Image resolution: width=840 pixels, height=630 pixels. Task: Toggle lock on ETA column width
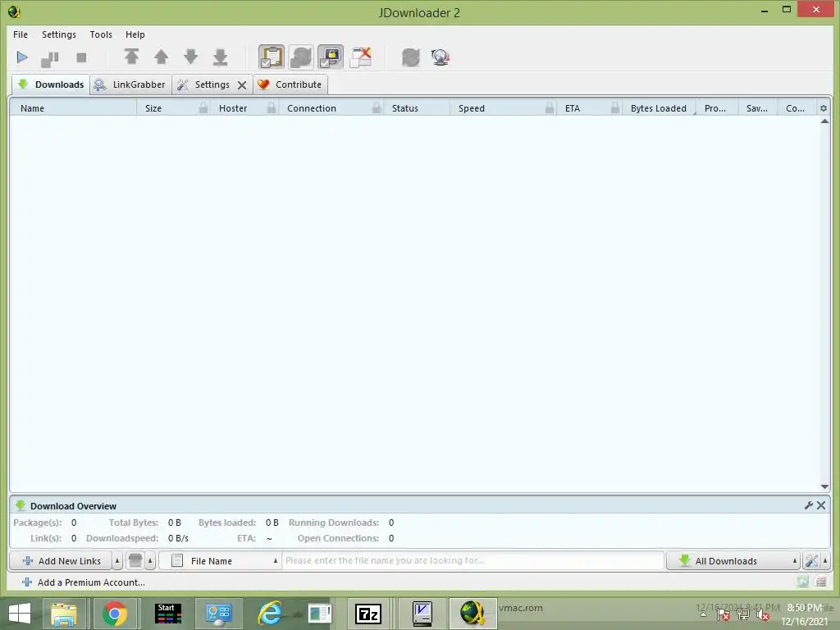(615, 108)
